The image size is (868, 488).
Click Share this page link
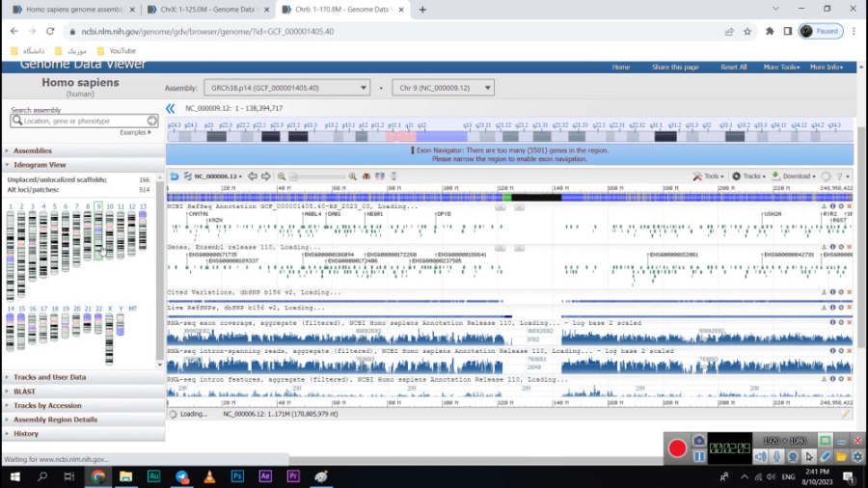(675, 67)
